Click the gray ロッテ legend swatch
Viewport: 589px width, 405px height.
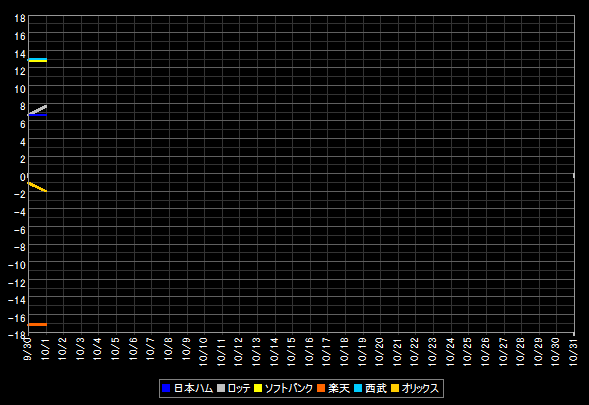point(221,388)
